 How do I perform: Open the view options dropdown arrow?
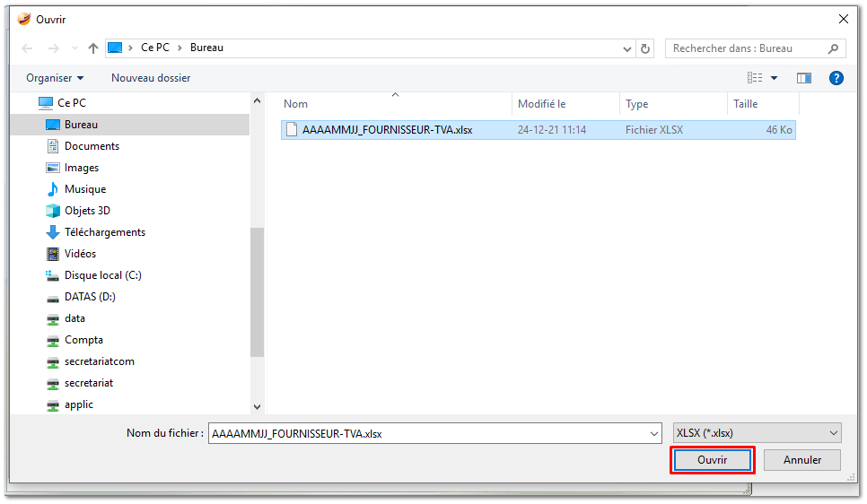pos(774,78)
